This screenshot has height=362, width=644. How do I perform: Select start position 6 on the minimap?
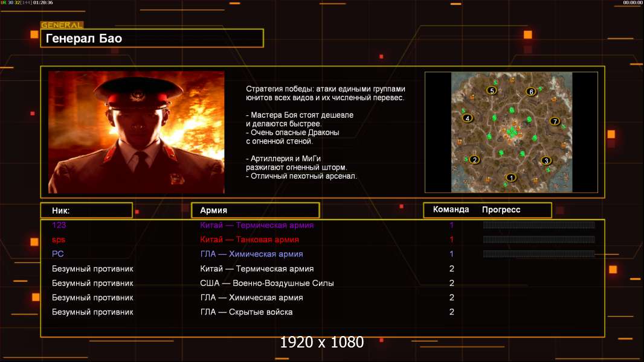[x=531, y=92]
